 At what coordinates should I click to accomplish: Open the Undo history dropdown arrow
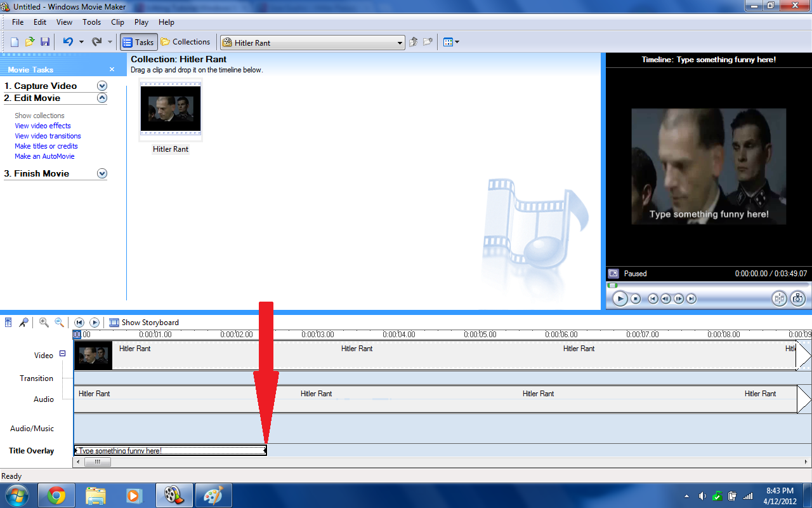(81, 43)
